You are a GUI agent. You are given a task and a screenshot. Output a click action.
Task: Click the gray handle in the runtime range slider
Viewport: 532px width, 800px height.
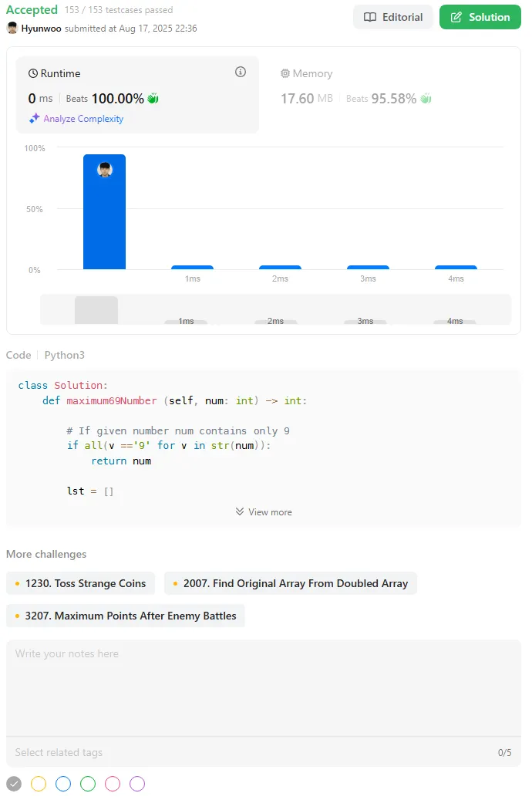[x=96, y=309]
